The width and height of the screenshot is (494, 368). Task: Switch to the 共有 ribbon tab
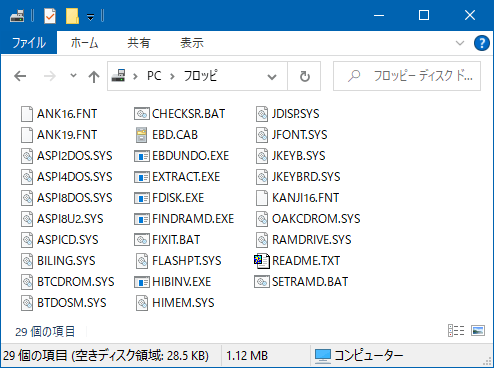pos(139,43)
